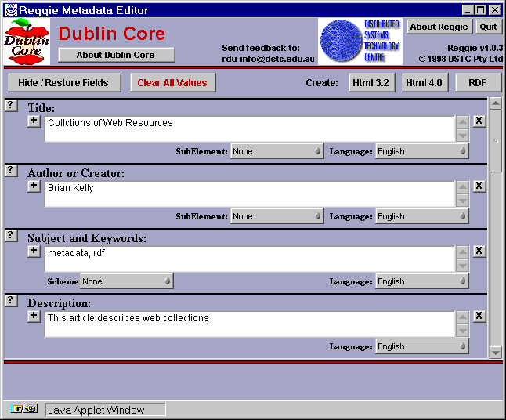The image size is (506, 420).
Task: Remove the Description field with X button
Action: point(479,317)
